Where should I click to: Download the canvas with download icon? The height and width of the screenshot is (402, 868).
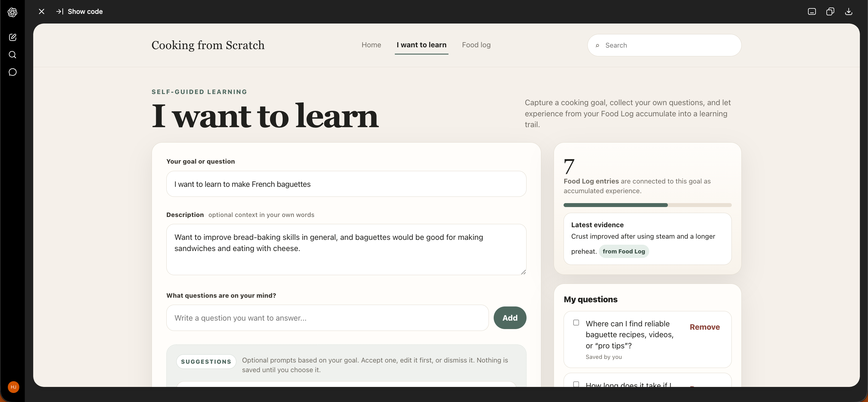point(848,11)
